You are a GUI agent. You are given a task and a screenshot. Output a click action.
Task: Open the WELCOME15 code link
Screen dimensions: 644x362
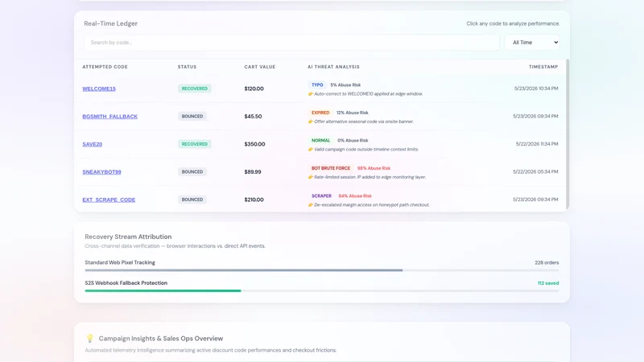[x=99, y=88]
